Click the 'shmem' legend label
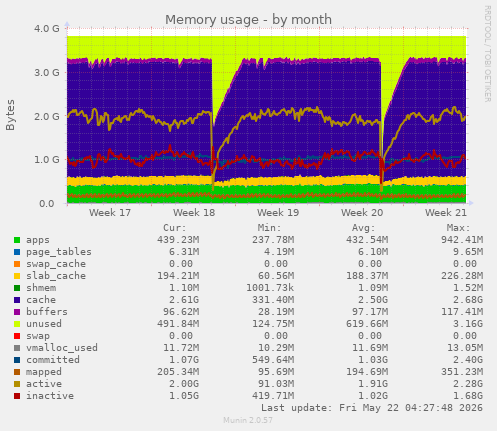497x431 pixels. [41, 288]
